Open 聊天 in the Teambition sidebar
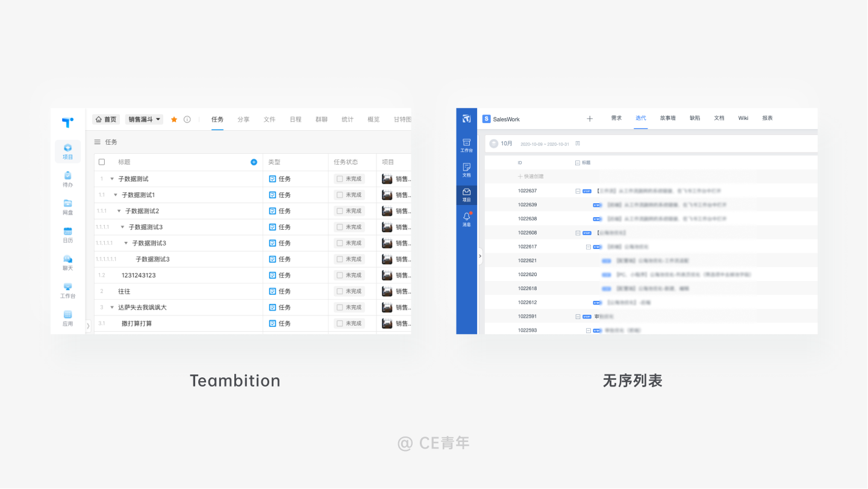This screenshot has width=868, height=489. (67, 262)
